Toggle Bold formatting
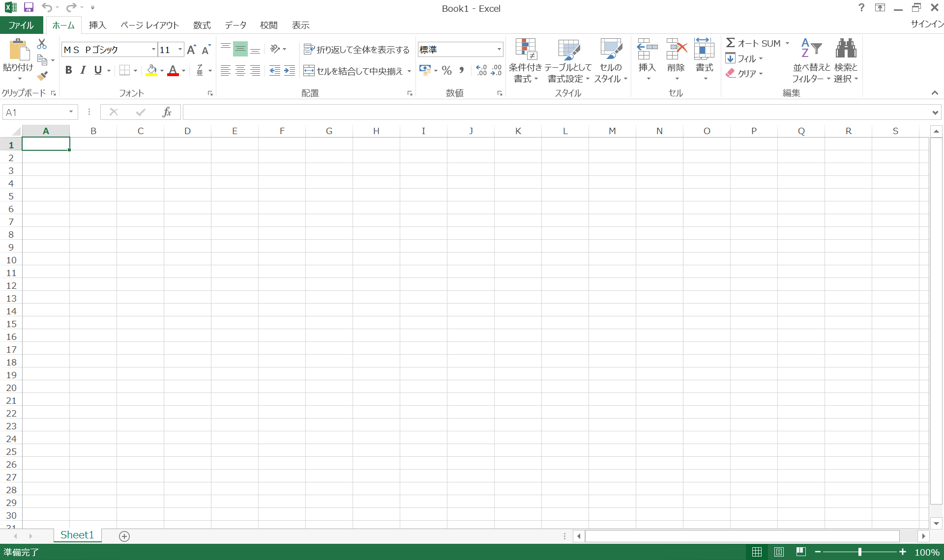The height and width of the screenshot is (560, 944). (69, 70)
